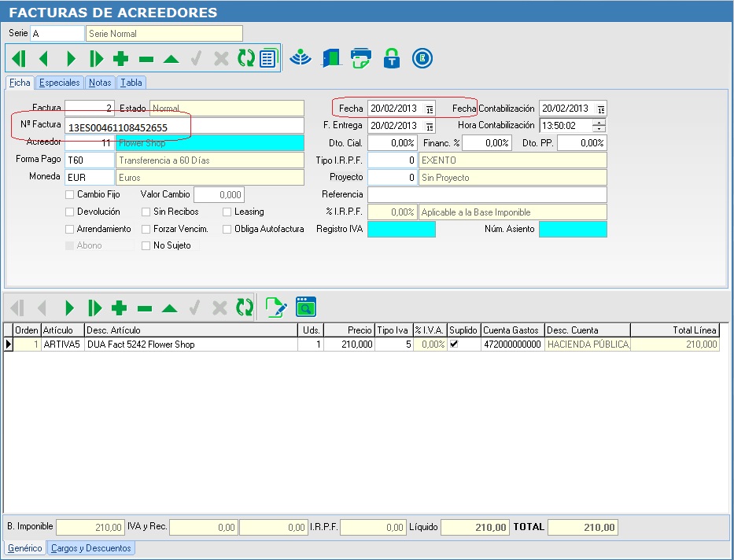Switch to the Especiales tab
Image resolution: width=734 pixels, height=560 pixels.
(60, 83)
